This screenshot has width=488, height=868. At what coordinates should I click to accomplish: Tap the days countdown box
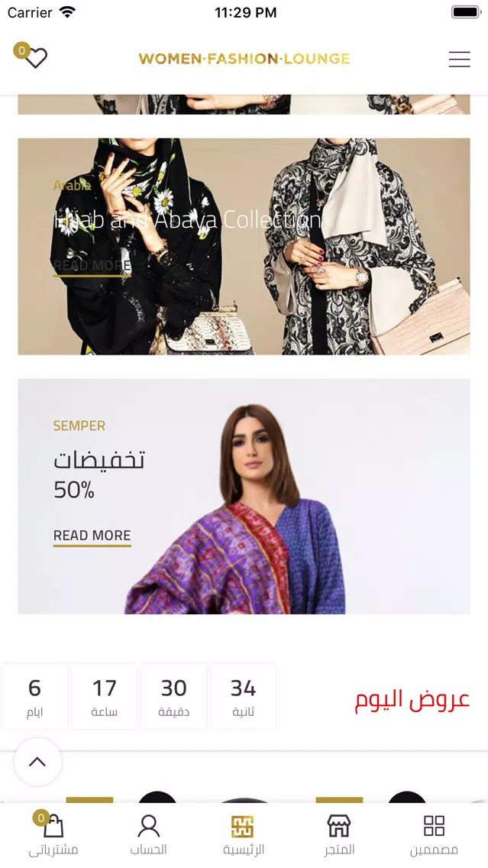35,696
